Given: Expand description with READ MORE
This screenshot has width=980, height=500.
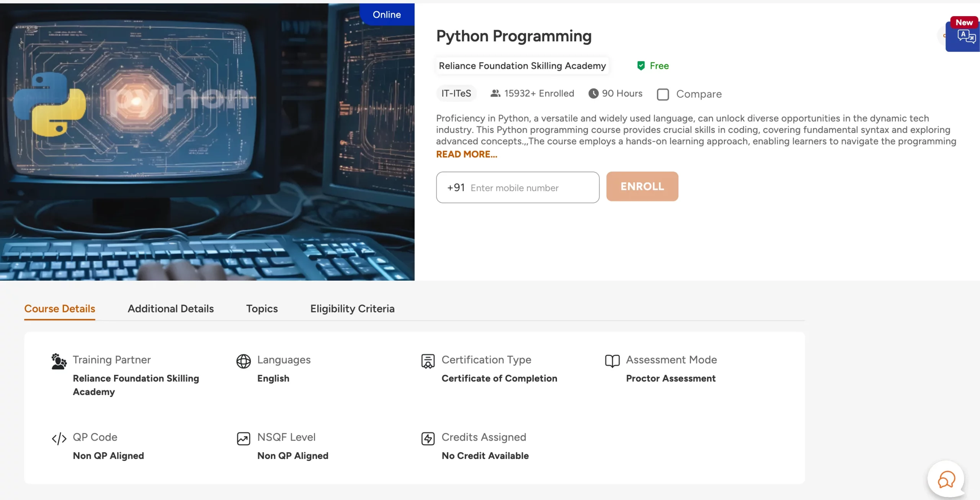Looking at the screenshot, I should point(466,154).
